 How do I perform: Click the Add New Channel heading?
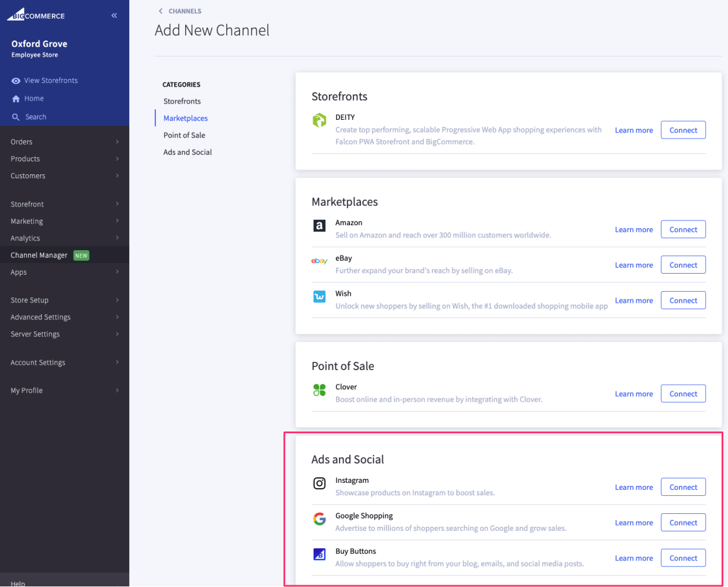click(x=212, y=30)
